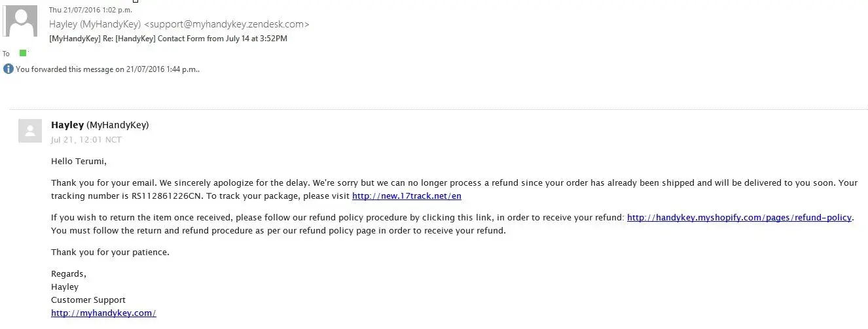Click the received date Thu 21/07/2016
Screen dimensions: 868x329
point(90,10)
